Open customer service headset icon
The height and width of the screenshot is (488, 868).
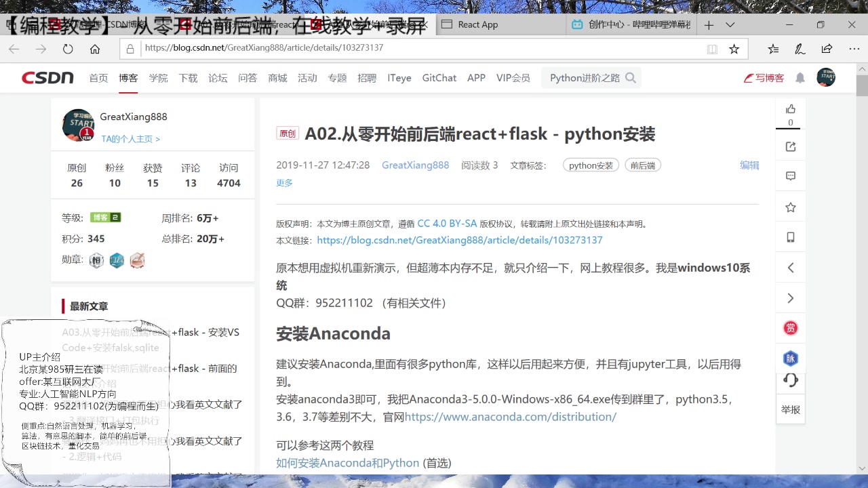[791, 380]
